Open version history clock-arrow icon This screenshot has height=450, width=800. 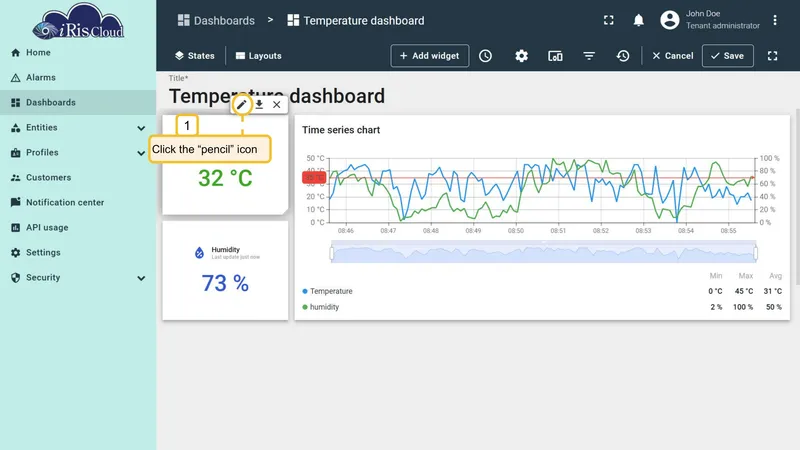point(622,56)
